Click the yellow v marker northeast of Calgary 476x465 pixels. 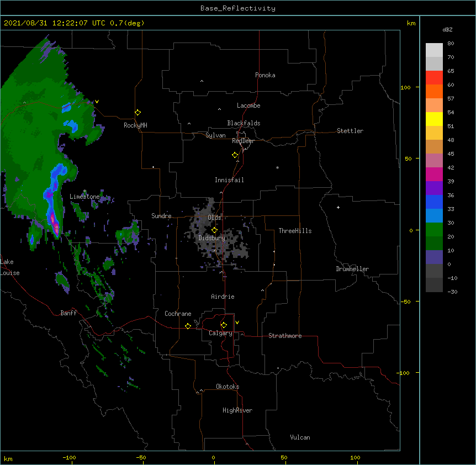click(237, 323)
